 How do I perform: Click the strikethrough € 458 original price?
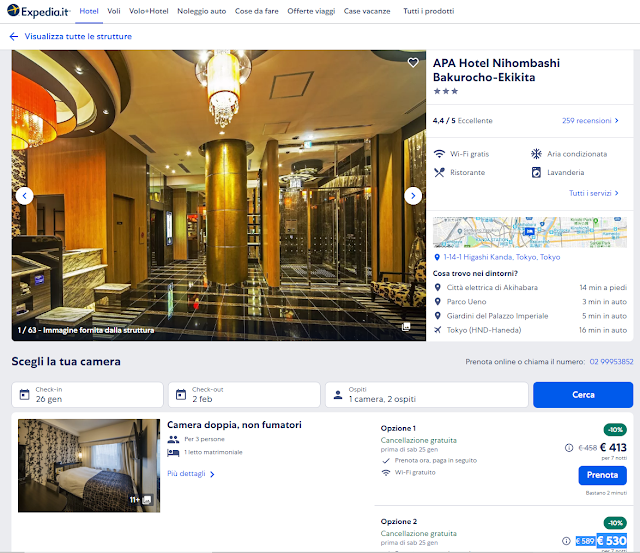tap(588, 448)
